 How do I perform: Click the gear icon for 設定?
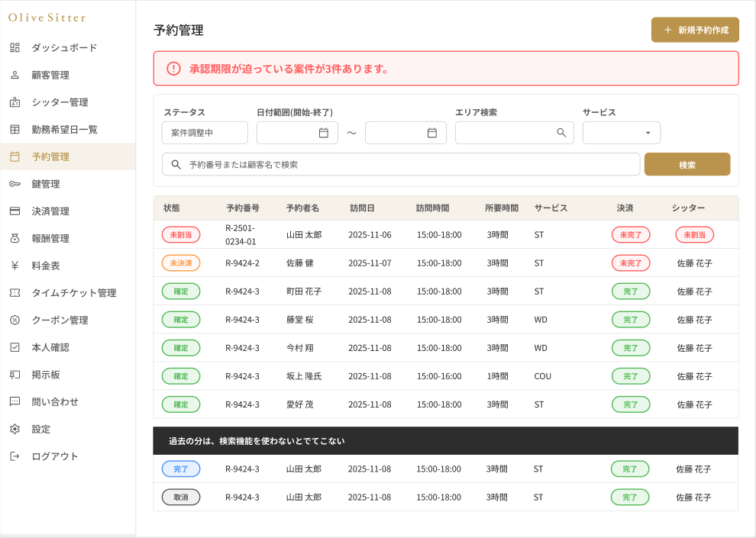(x=15, y=429)
